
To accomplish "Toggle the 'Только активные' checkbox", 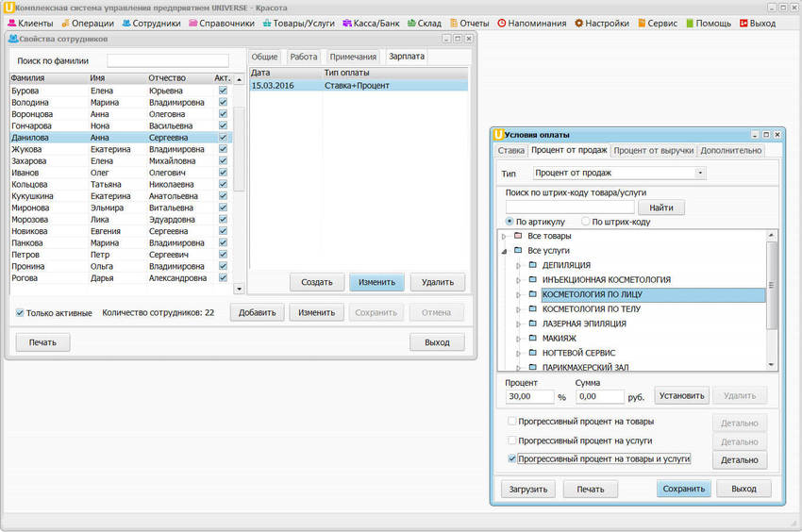I will [x=21, y=313].
